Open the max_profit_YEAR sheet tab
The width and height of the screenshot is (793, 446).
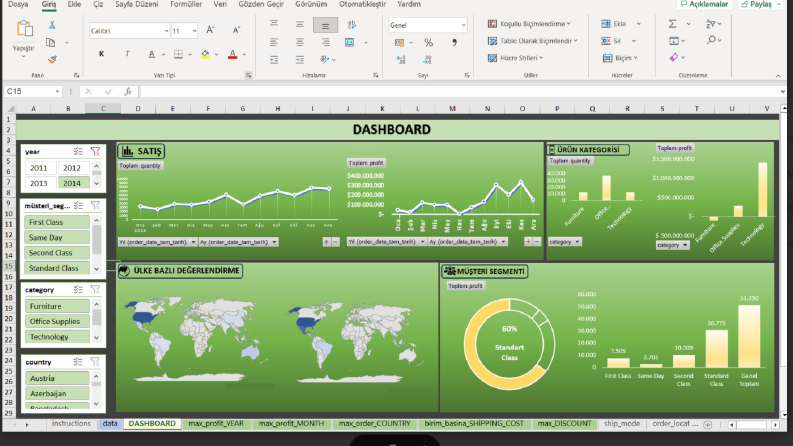(216, 424)
